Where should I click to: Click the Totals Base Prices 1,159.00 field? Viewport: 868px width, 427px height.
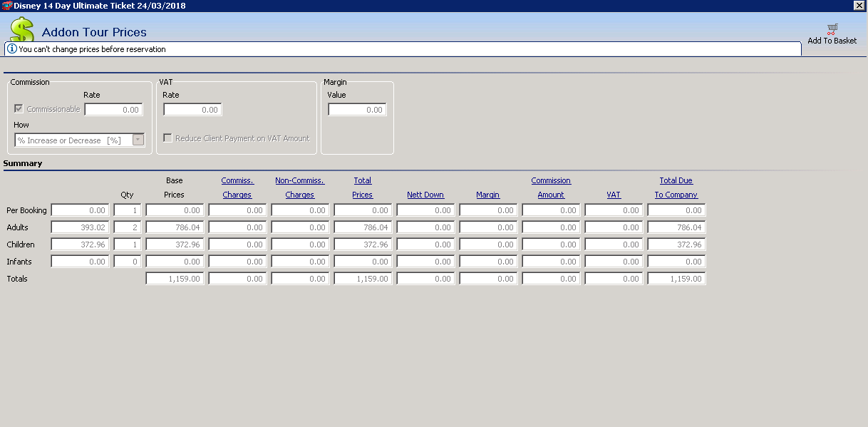[x=175, y=279]
